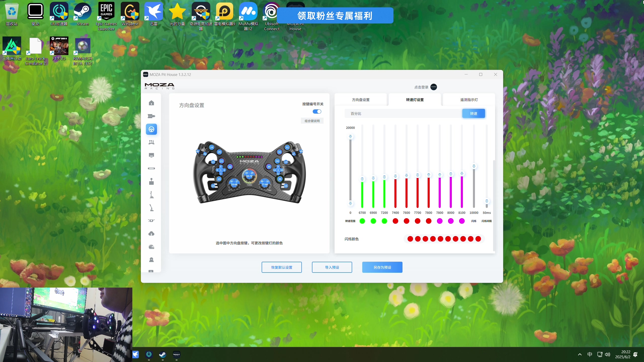
Task: Open the gear shifter sidebar icon
Action: pyautogui.click(x=151, y=182)
